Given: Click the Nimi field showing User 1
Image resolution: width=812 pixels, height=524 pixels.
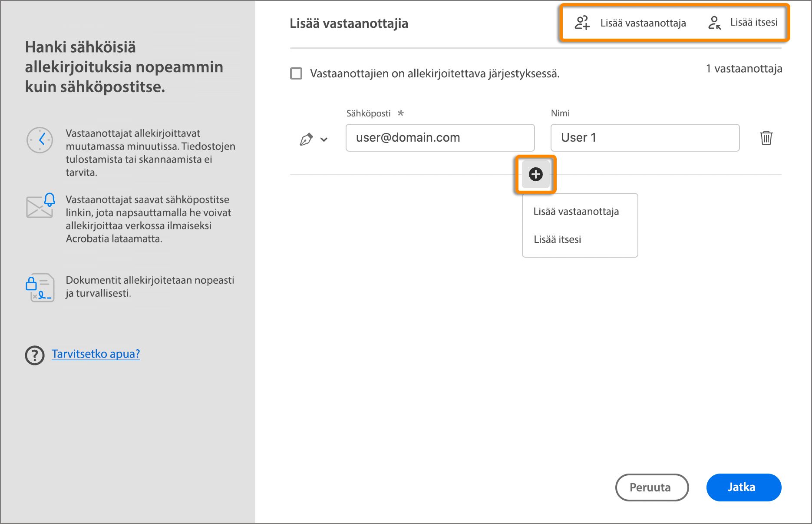Looking at the screenshot, I should coord(644,138).
